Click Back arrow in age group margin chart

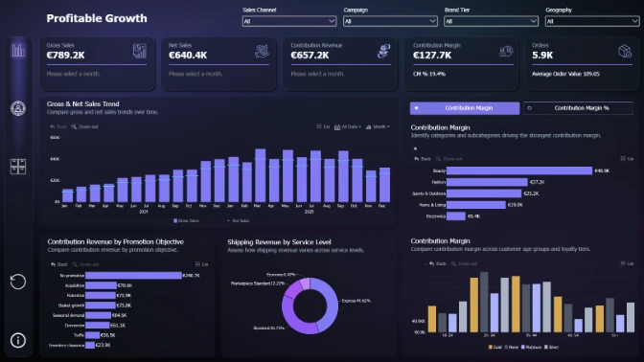click(x=437, y=264)
